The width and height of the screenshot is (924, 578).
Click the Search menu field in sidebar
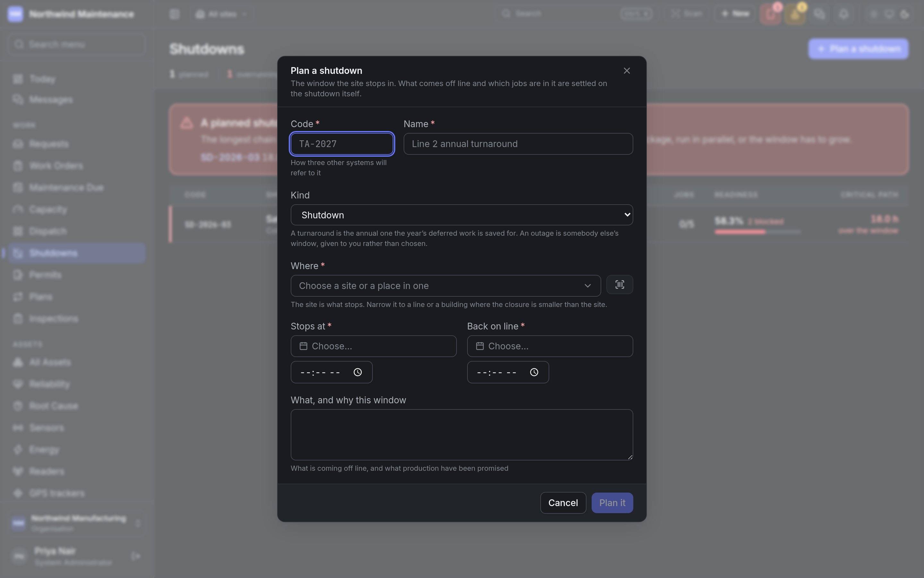76,44
